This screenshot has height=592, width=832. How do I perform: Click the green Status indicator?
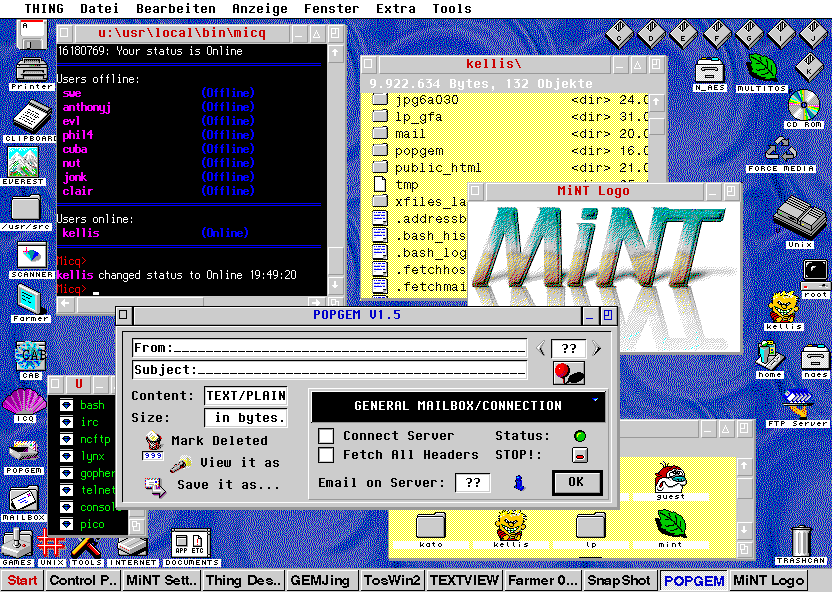point(580,436)
